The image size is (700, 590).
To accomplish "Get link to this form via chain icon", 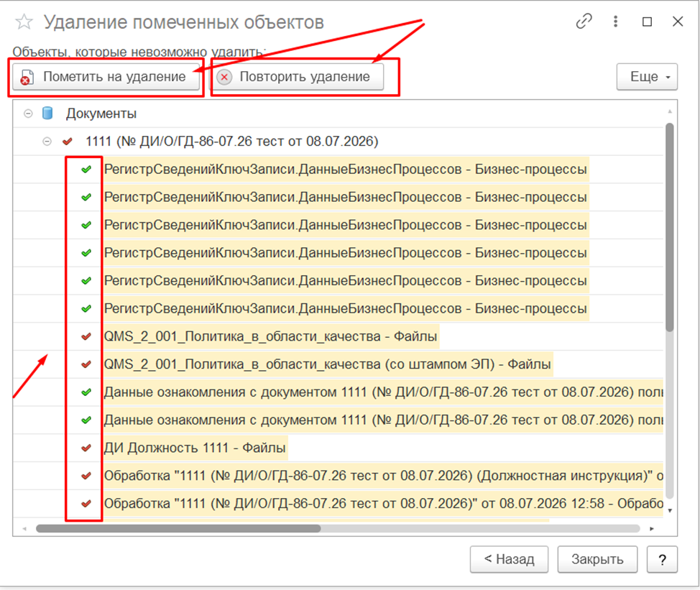I will (584, 22).
